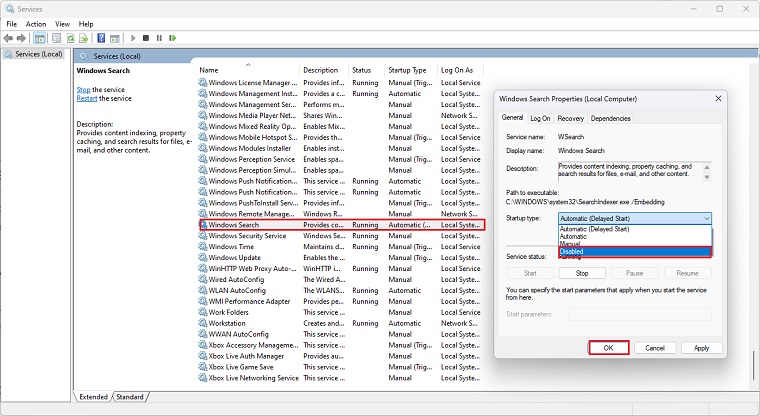Select the Windows License Manager row
The image size is (760, 416).
[341, 83]
